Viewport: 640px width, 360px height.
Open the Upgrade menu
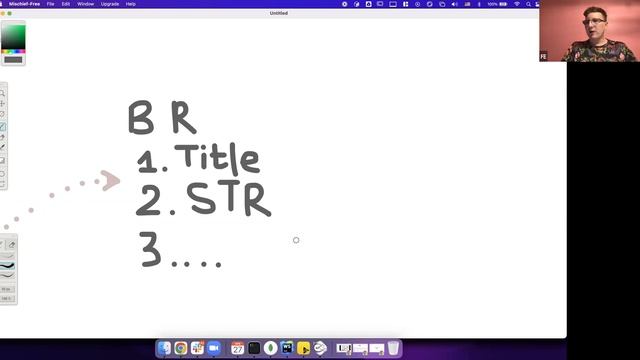tap(110, 4)
